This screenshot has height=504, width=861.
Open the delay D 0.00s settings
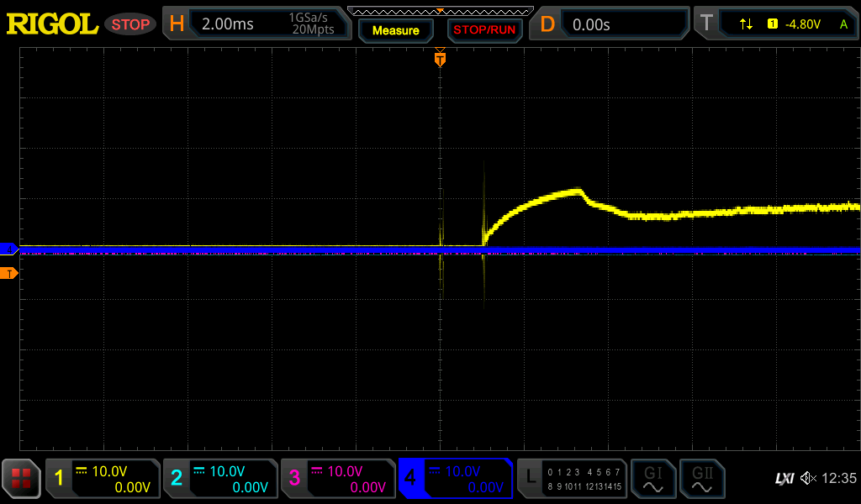[x=613, y=24]
